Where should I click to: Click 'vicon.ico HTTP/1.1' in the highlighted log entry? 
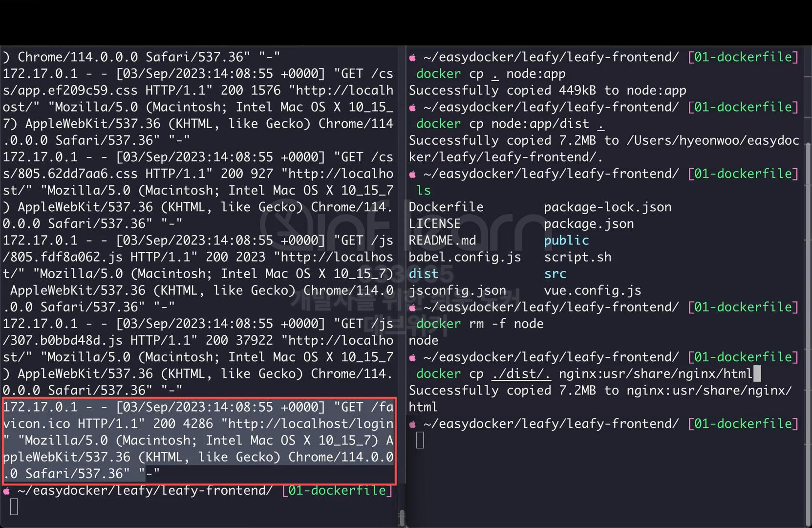[x=74, y=424]
